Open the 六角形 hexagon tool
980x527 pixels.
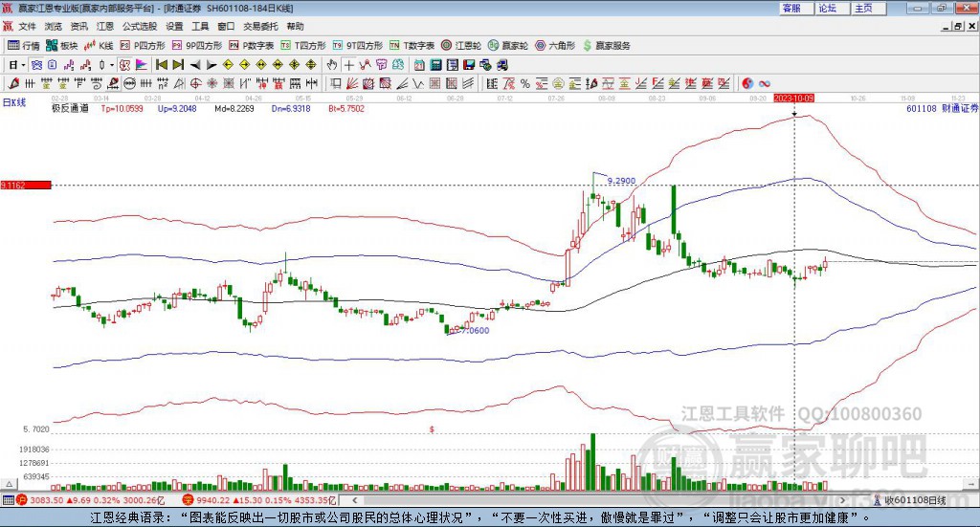pos(555,46)
